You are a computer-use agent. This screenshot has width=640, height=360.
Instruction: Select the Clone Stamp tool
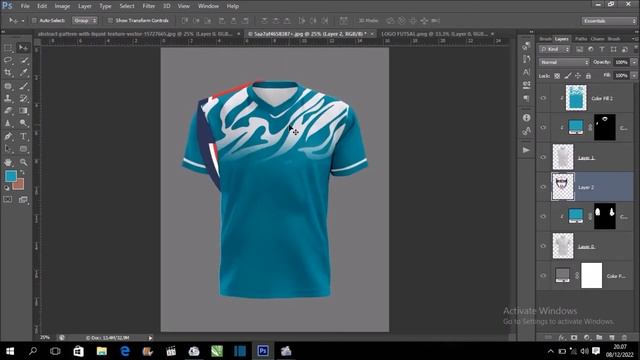pos(8,98)
